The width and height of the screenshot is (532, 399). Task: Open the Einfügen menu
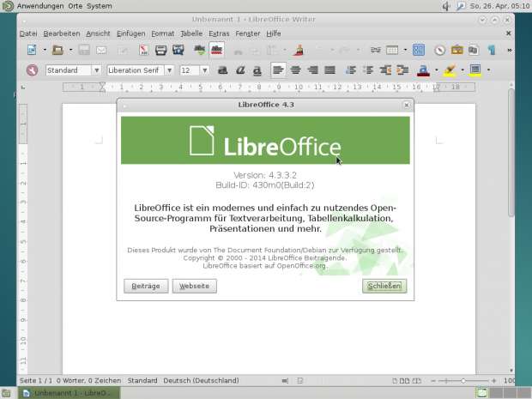(130, 33)
